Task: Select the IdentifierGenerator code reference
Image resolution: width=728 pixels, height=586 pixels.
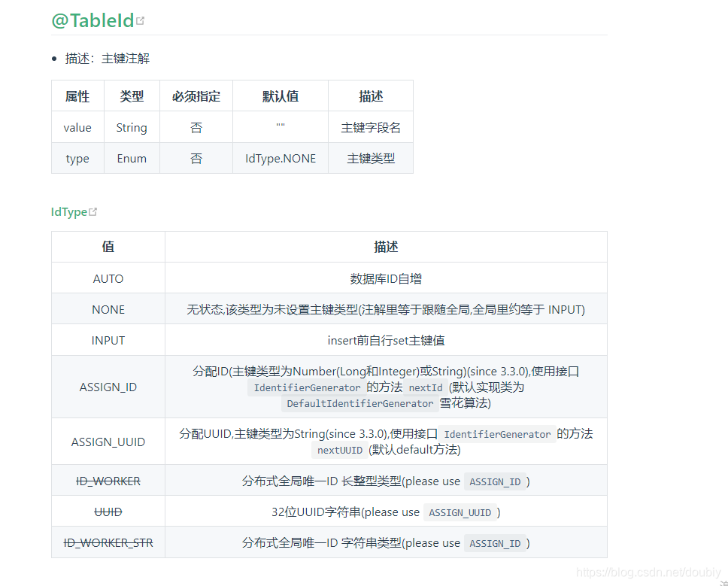Action: (306, 387)
